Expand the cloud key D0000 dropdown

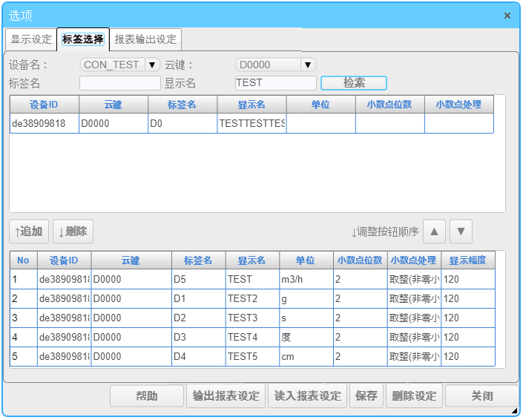(x=308, y=65)
